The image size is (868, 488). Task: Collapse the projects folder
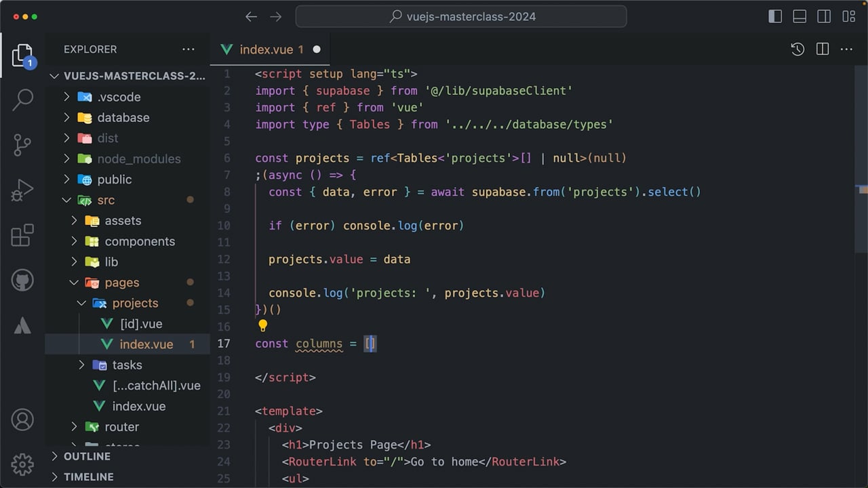127,303
